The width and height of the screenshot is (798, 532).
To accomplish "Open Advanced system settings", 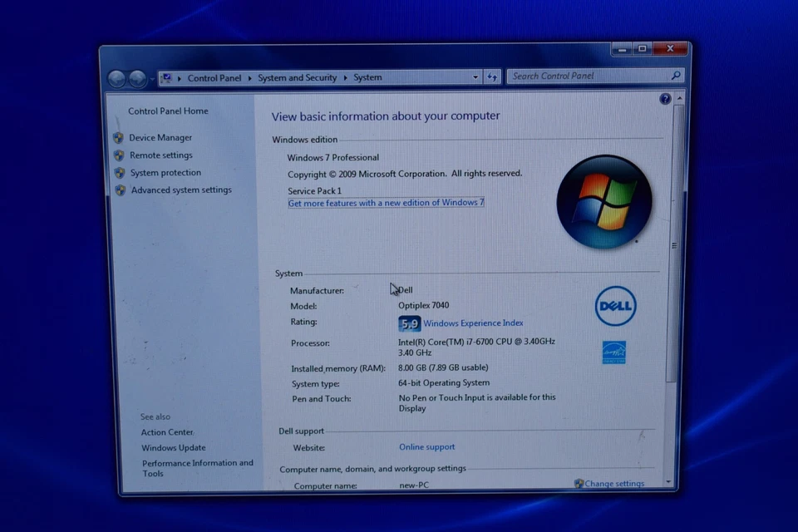I will 181,190.
